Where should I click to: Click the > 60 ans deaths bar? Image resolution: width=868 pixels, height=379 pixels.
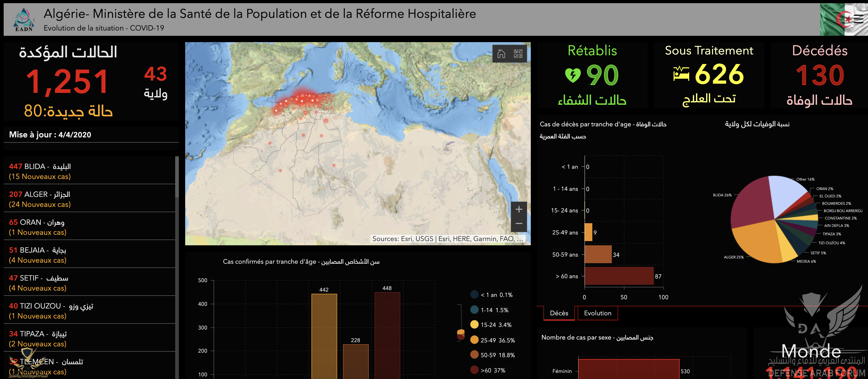tap(619, 276)
